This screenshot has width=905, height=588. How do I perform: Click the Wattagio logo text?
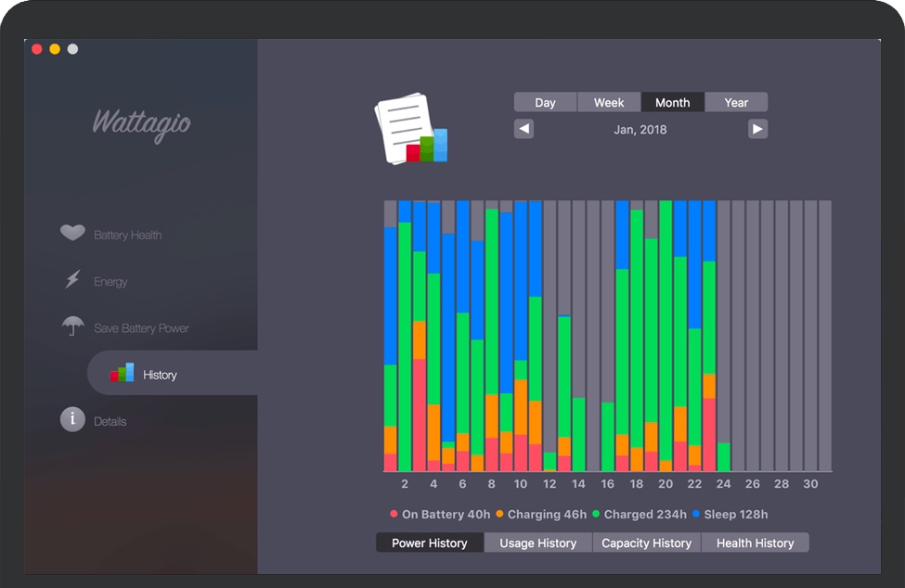[141, 124]
